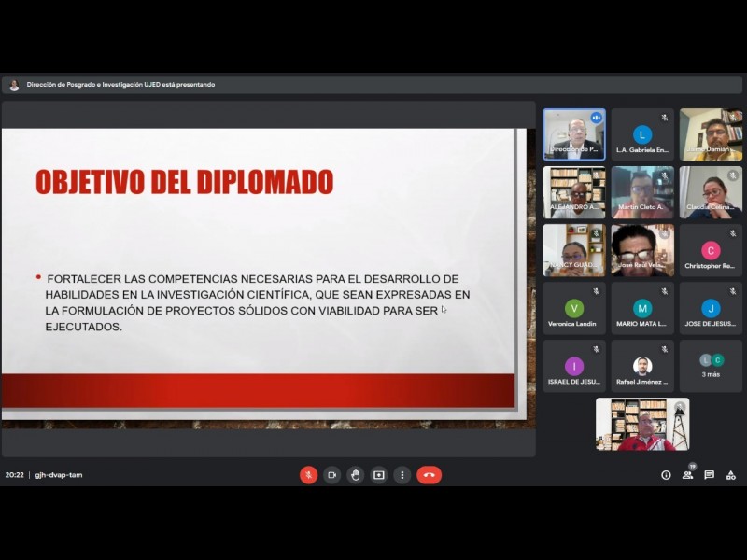
Task: Raise your hand in the meeting
Action: click(x=355, y=475)
